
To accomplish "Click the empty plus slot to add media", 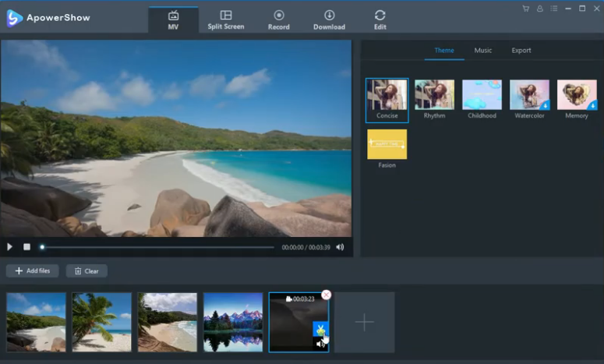I will pyautogui.click(x=365, y=322).
